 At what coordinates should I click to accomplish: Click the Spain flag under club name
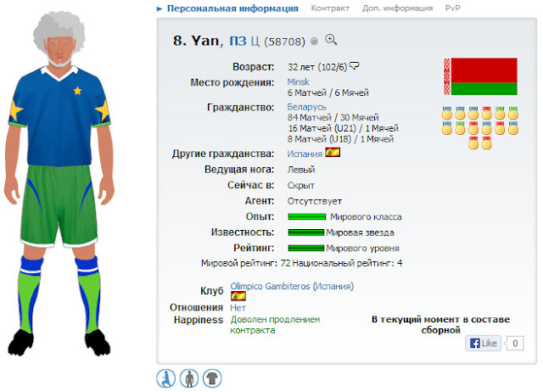[238, 296]
